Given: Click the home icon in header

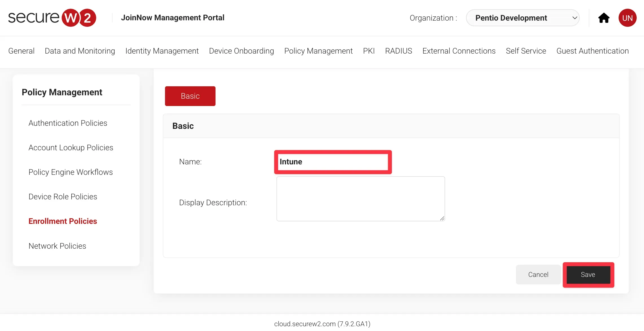Looking at the screenshot, I should [604, 18].
